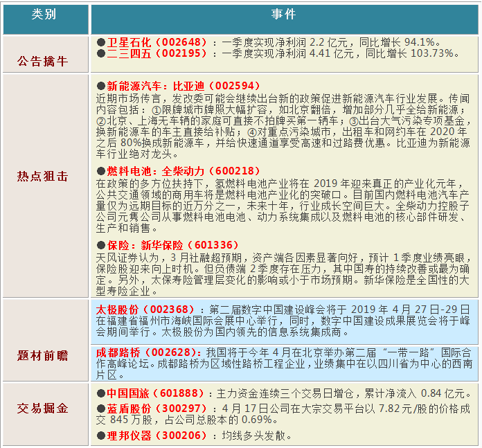Select the 交易掘金 category cell

pyautogui.click(x=46, y=414)
